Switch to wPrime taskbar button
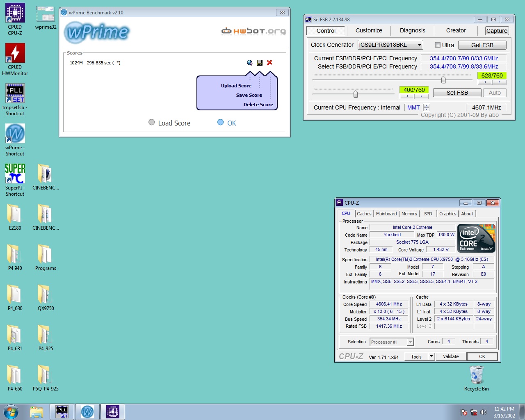The image size is (525, 420). (x=87, y=412)
